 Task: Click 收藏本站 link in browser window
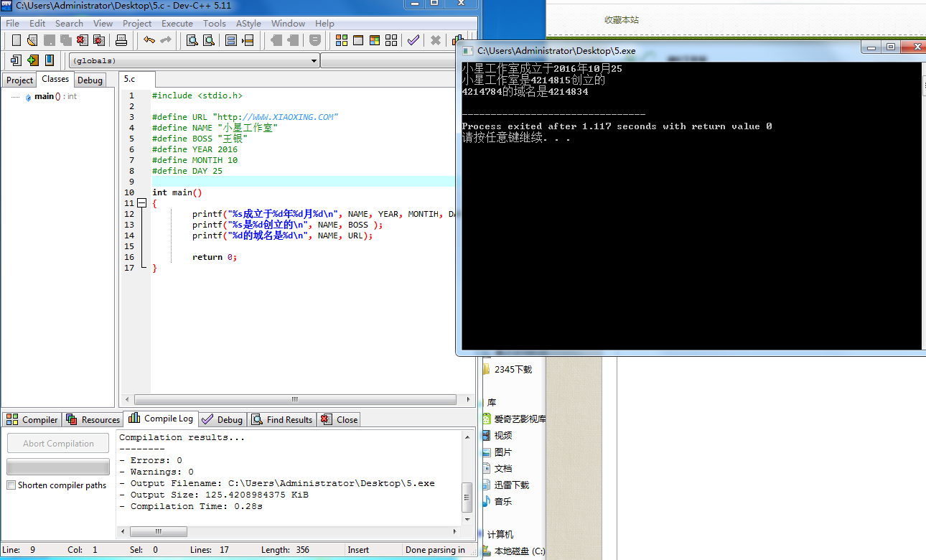click(x=622, y=20)
